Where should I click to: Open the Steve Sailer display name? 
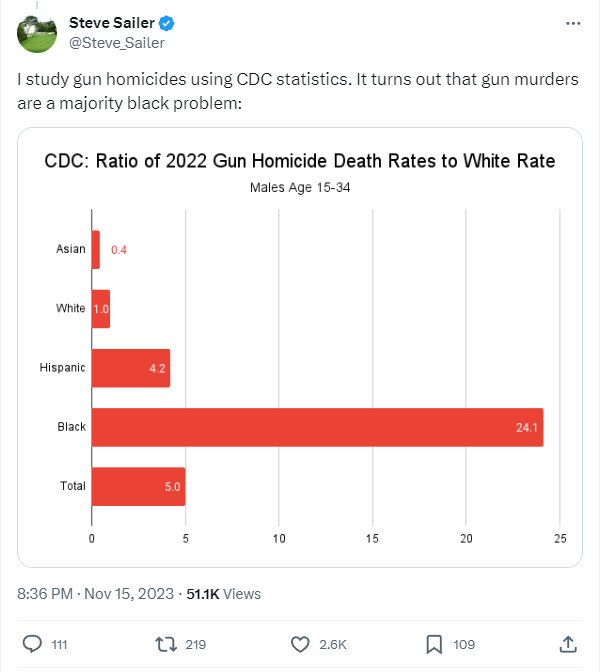[111, 23]
